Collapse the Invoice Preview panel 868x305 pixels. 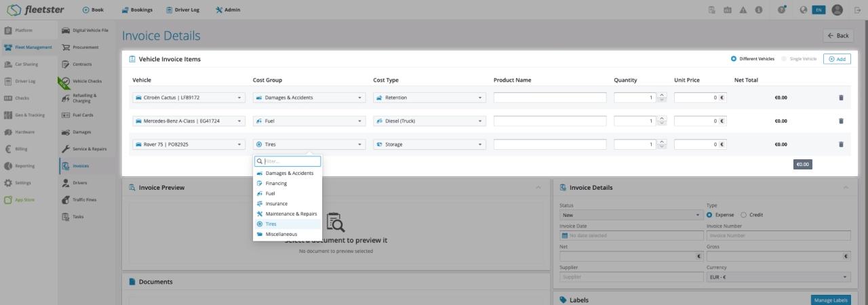pyautogui.click(x=538, y=188)
